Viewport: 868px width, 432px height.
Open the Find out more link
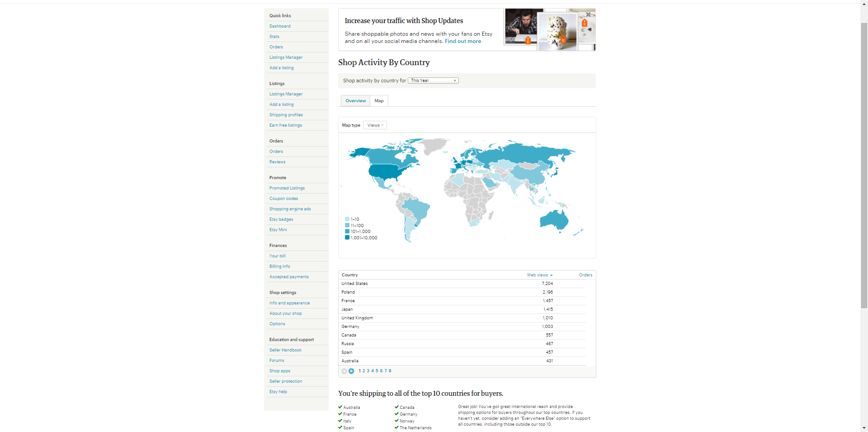pyautogui.click(x=462, y=41)
